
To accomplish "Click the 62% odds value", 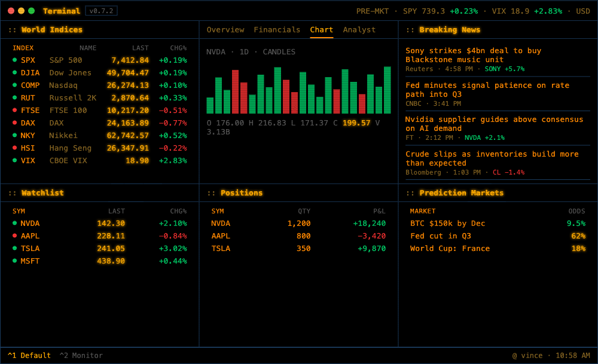I will pos(578,236).
